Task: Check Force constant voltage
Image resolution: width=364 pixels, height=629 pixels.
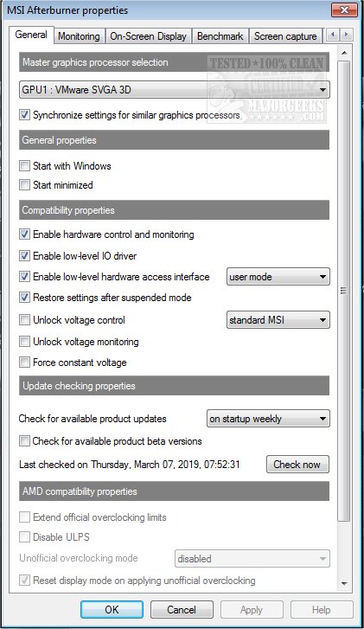Action: click(24, 363)
